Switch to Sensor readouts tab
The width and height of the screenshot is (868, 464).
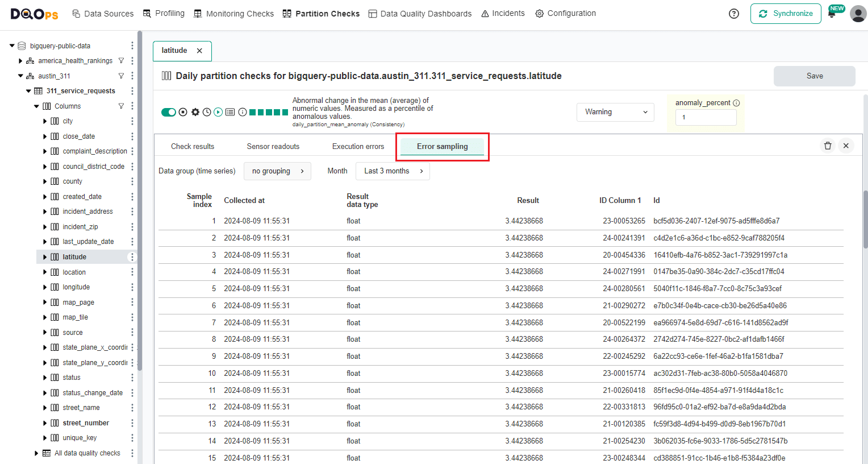273,146
